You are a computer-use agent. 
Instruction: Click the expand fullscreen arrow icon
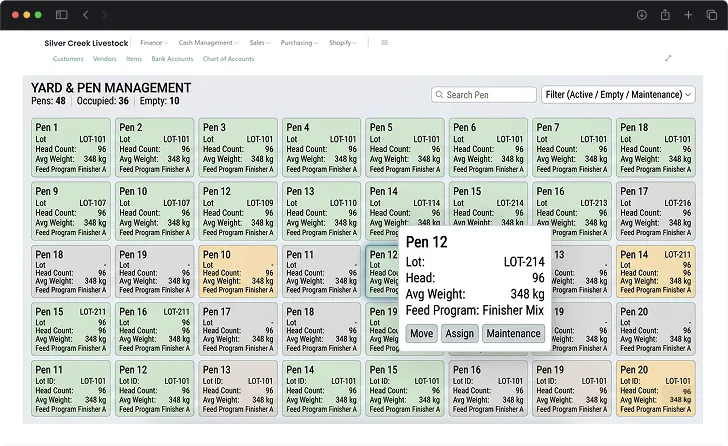[x=668, y=58]
